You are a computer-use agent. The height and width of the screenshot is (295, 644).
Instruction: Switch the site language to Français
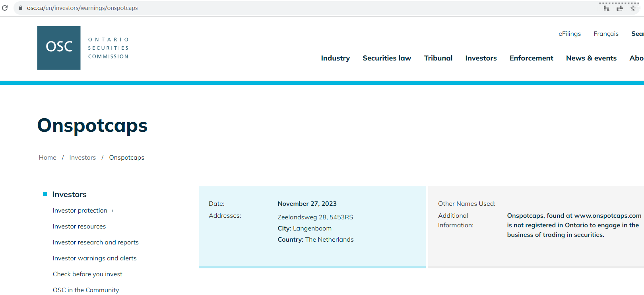tap(606, 34)
